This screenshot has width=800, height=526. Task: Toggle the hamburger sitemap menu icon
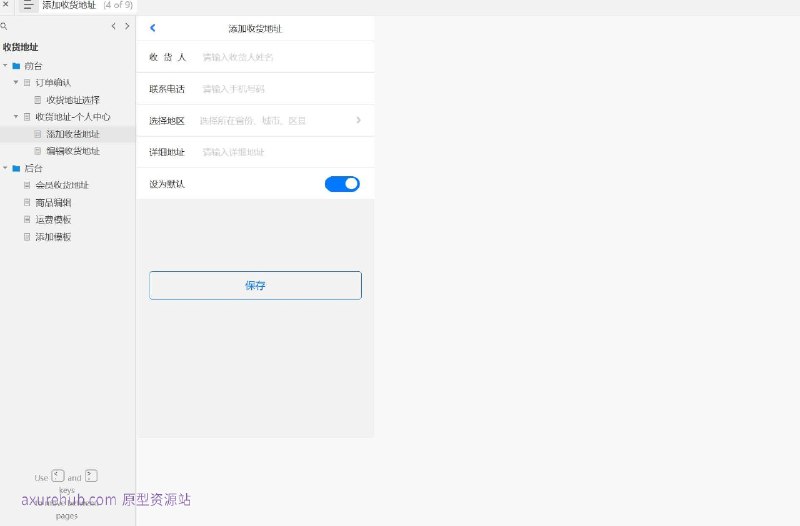click(28, 5)
